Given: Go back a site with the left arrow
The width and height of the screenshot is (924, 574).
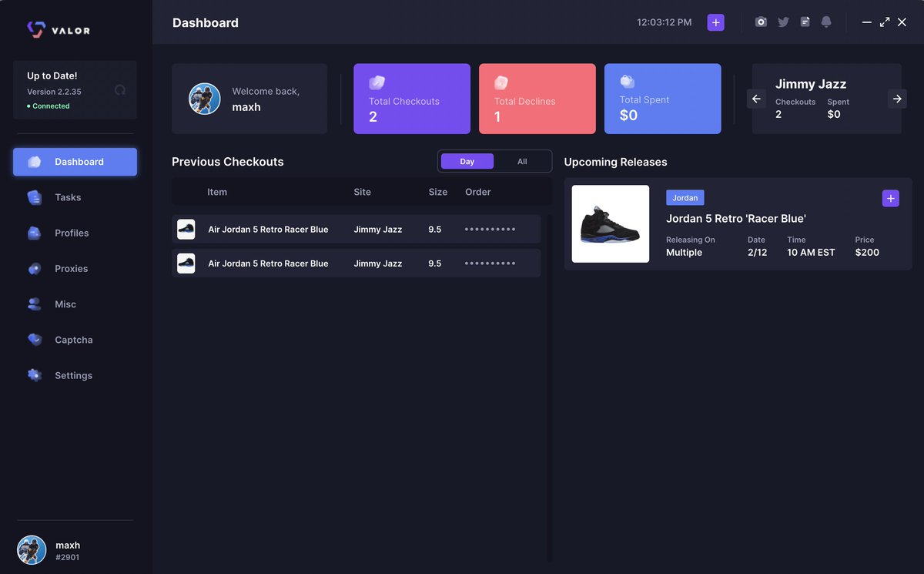Looking at the screenshot, I should point(755,99).
